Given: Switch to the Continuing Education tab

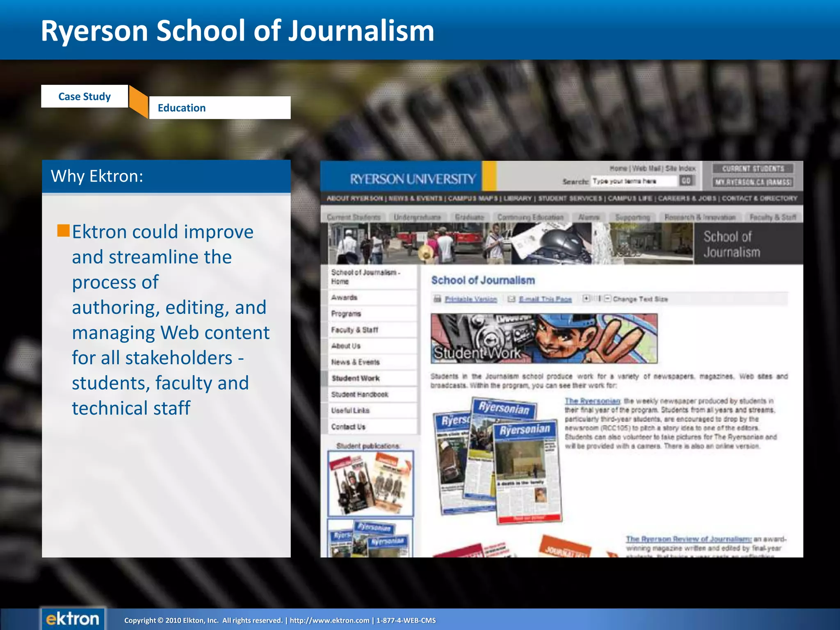Looking at the screenshot, I should coord(530,217).
